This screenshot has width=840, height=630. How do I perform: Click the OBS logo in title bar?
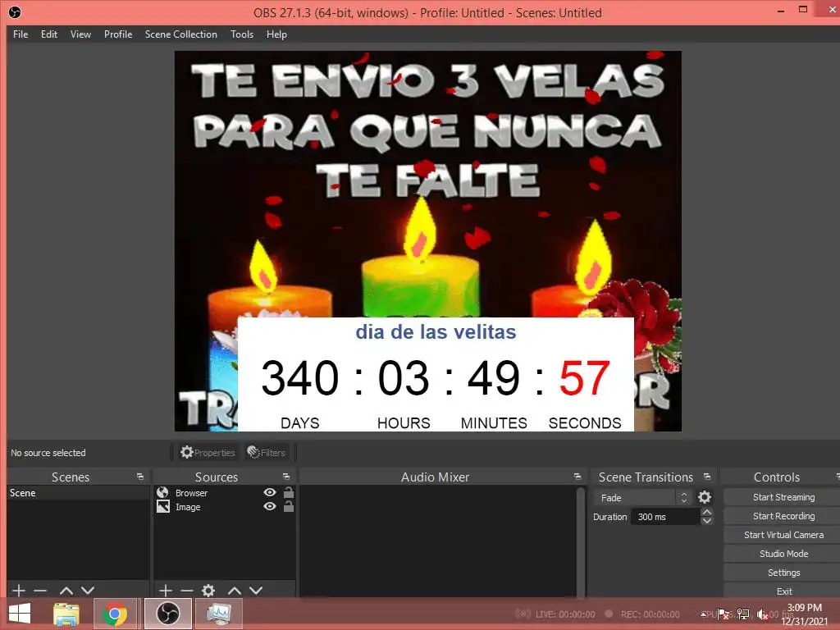15,12
